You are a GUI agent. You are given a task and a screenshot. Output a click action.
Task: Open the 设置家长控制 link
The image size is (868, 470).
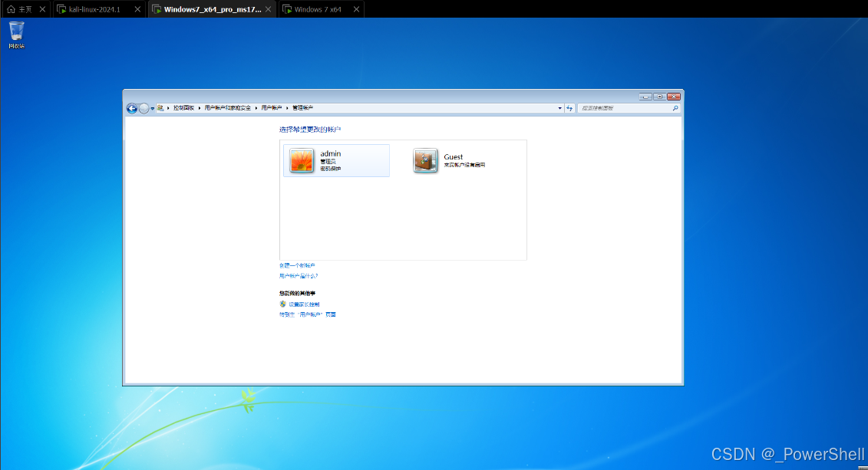tap(304, 304)
